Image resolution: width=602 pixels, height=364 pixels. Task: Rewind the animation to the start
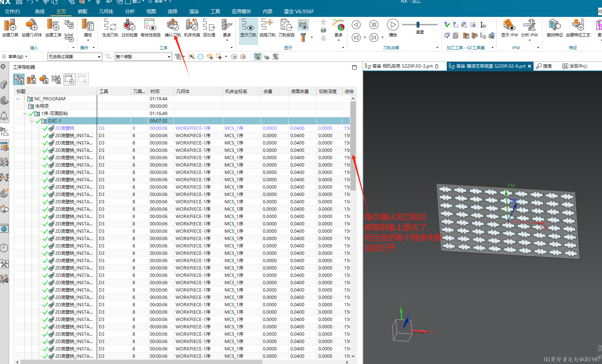click(356, 37)
